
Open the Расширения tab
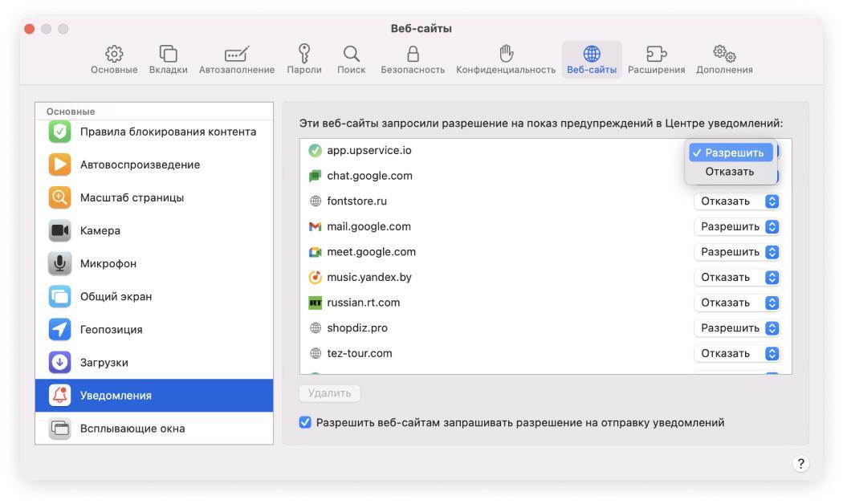(x=657, y=59)
